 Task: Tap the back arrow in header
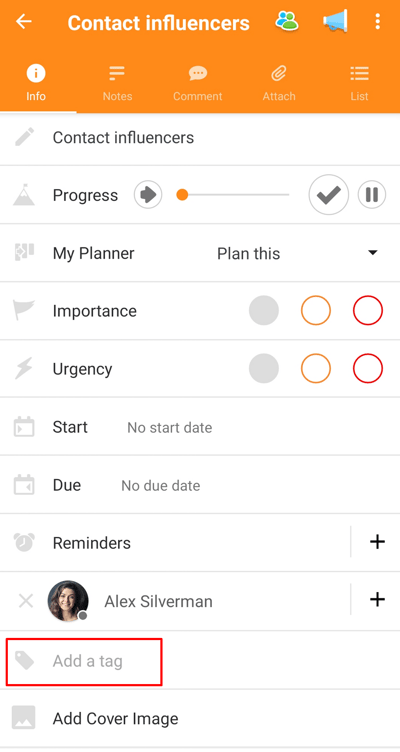click(x=24, y=22)
